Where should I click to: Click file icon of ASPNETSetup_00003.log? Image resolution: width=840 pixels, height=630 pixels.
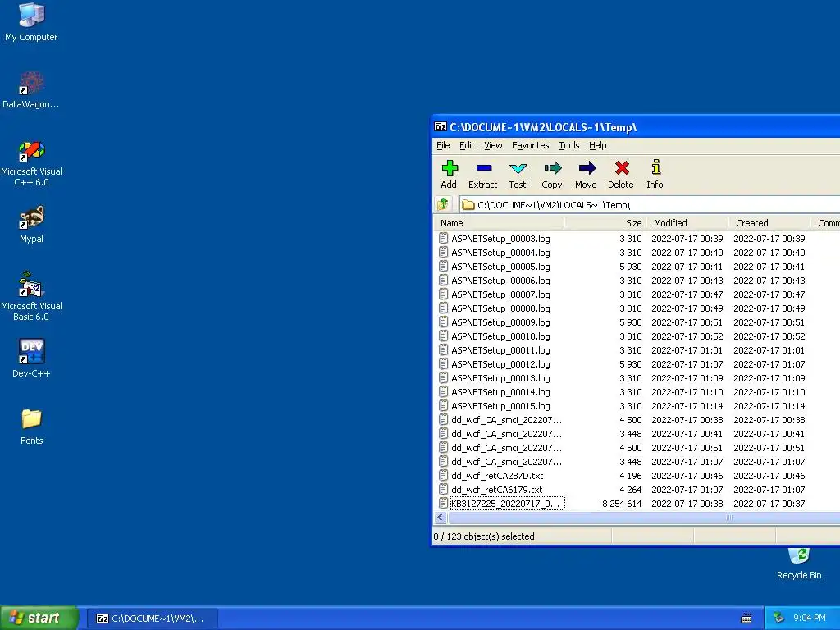[x=443, y=239]
